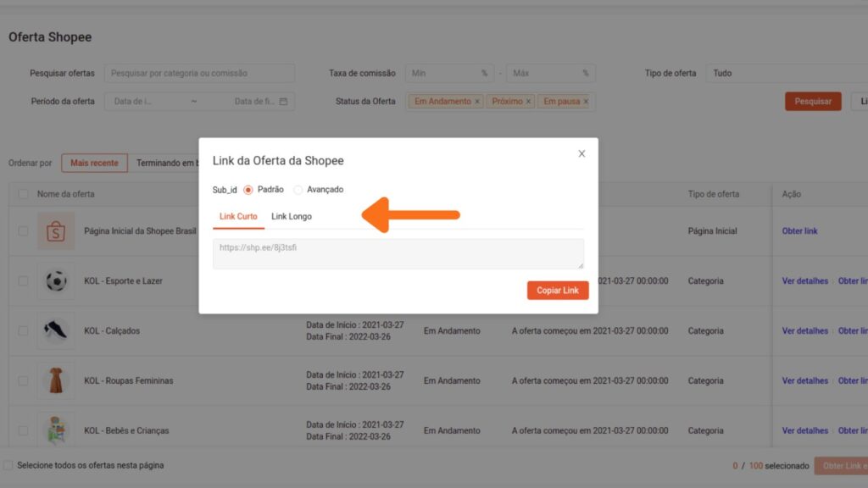Click the KOL - Calçados offer name
Screen dimensions: 868x488
pyautogui.click(x=112, y=331)
